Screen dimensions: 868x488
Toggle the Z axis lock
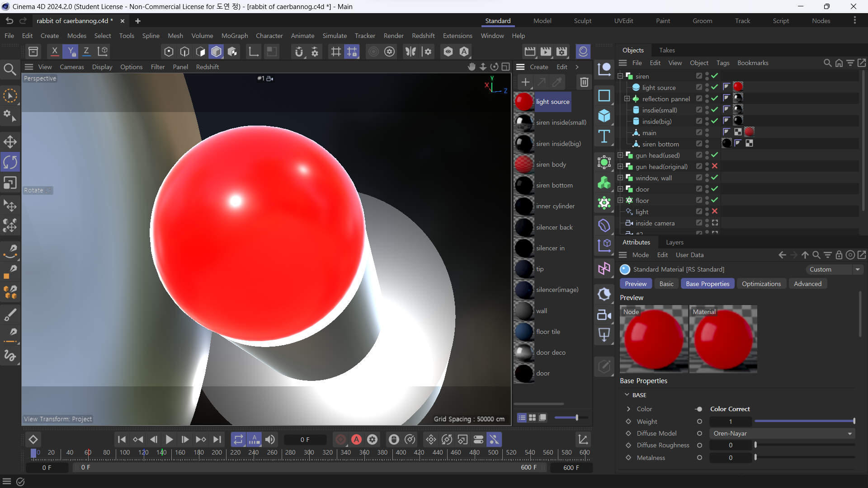86,52
